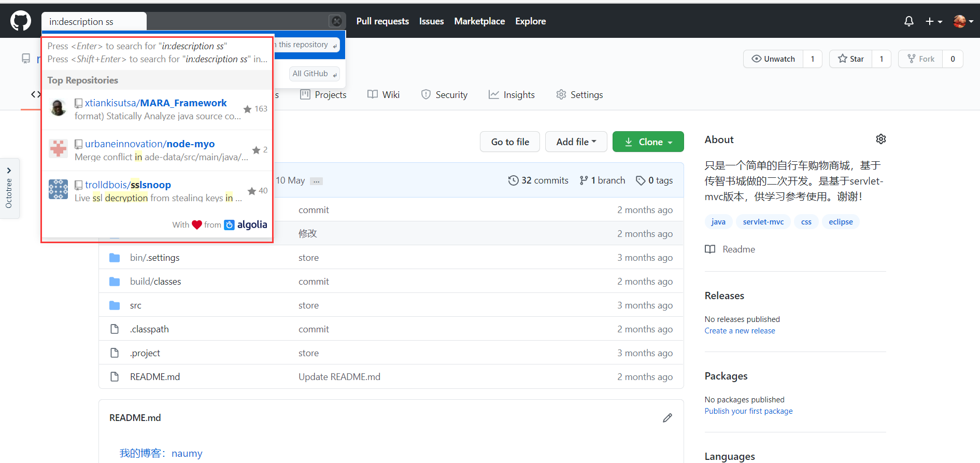This screenshot has width=980, height=463.
Task: Click the tag icon next to 0 tags
Action: point(641,180)
